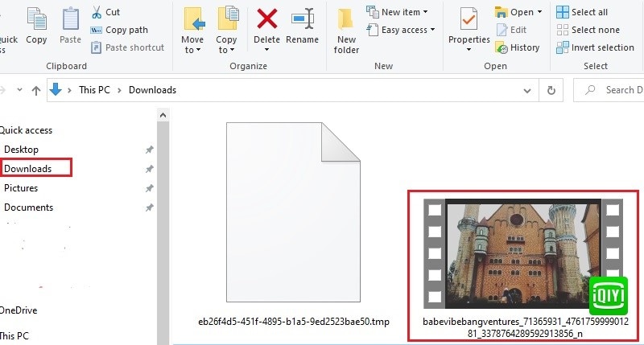Select the blank .tmp file icon

click(x=293, y=212)
